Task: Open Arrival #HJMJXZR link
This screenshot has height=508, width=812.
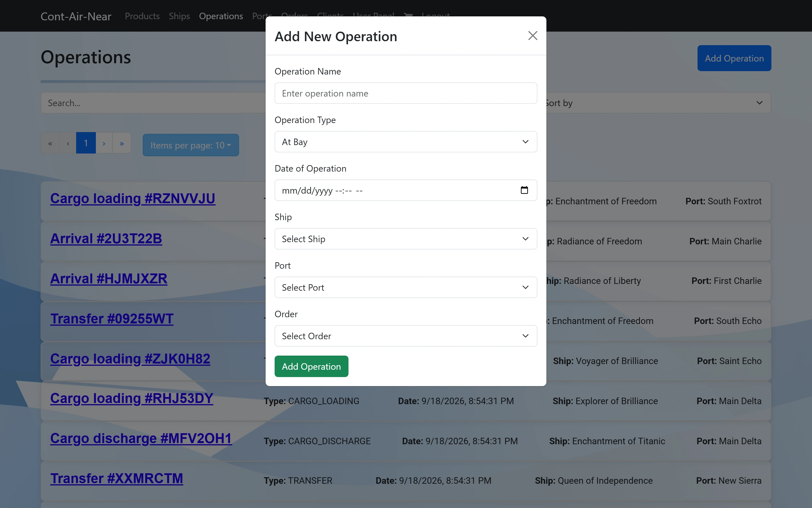Action: click(109, 279)
